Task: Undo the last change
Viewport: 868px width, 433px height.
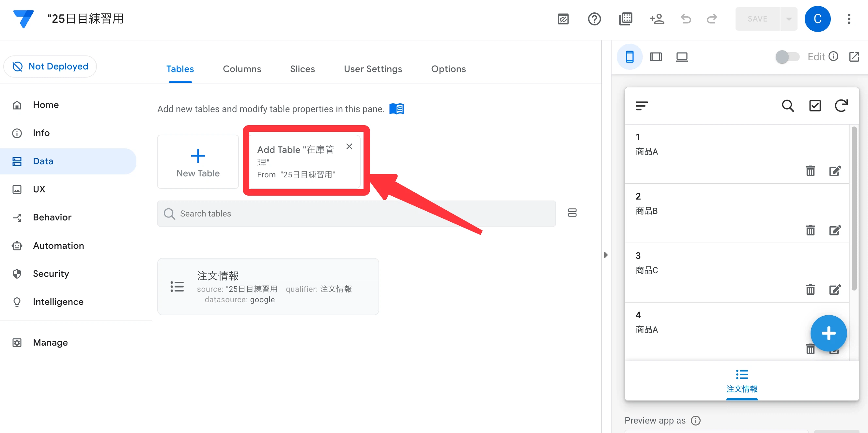Action: coord(686,19)
